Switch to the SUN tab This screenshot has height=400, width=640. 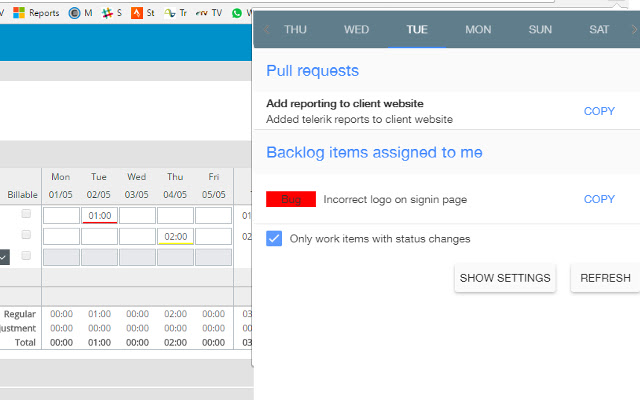pos(540,29)
